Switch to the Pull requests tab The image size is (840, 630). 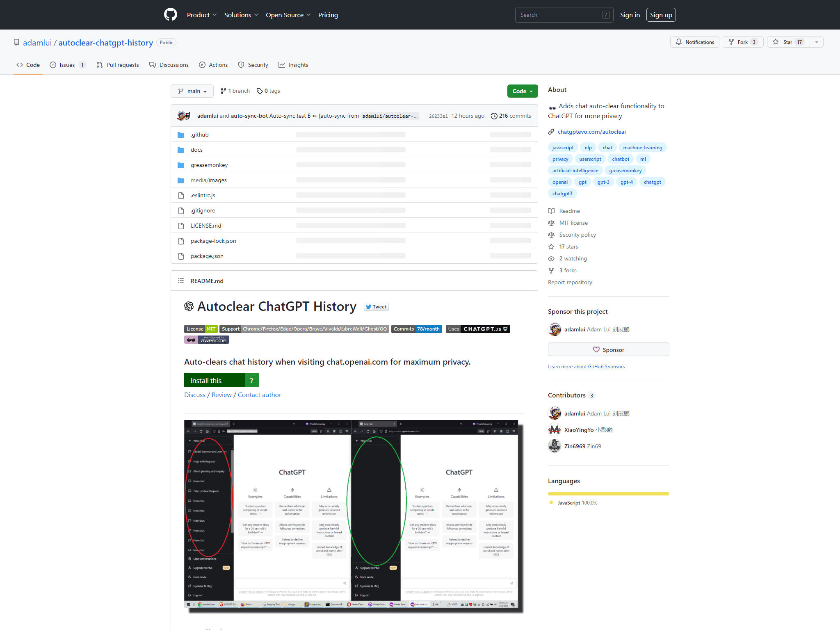118,65
